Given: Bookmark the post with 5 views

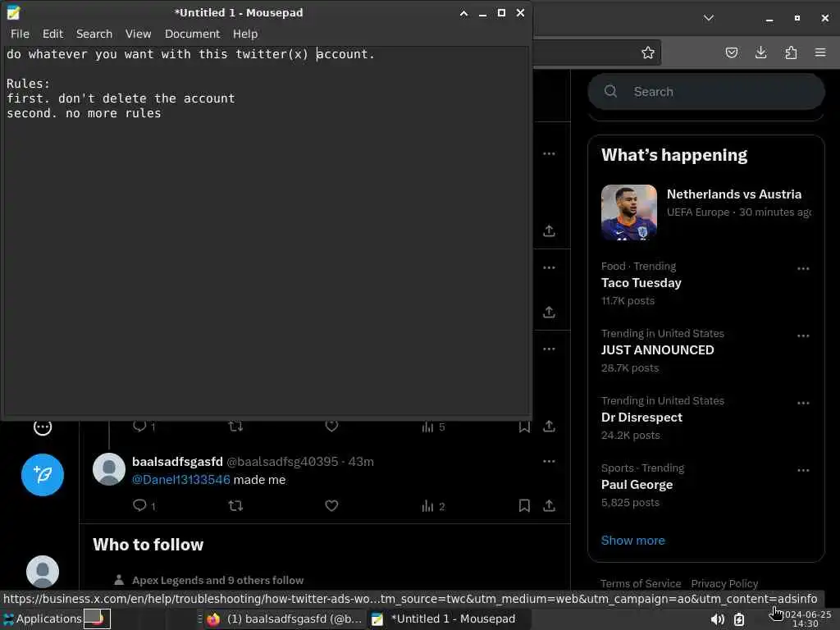Looking at the screenshot, I should [524, 427].
